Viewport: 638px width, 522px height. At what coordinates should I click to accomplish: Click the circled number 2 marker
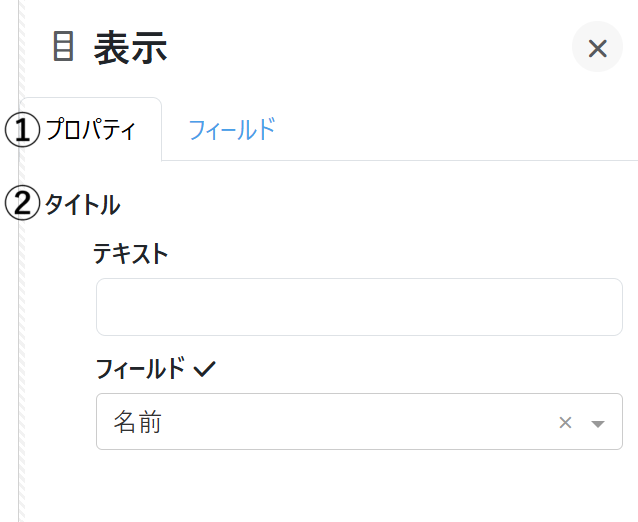(21, 205)
